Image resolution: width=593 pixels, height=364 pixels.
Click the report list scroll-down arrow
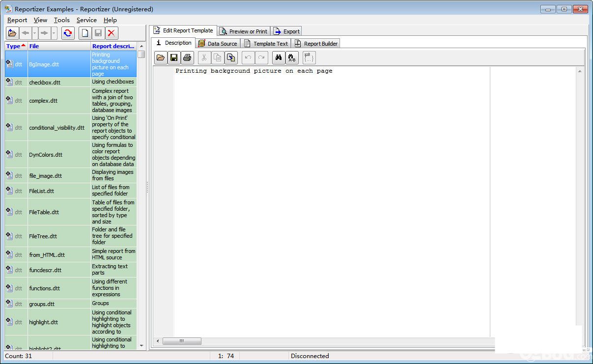point(141,346)
